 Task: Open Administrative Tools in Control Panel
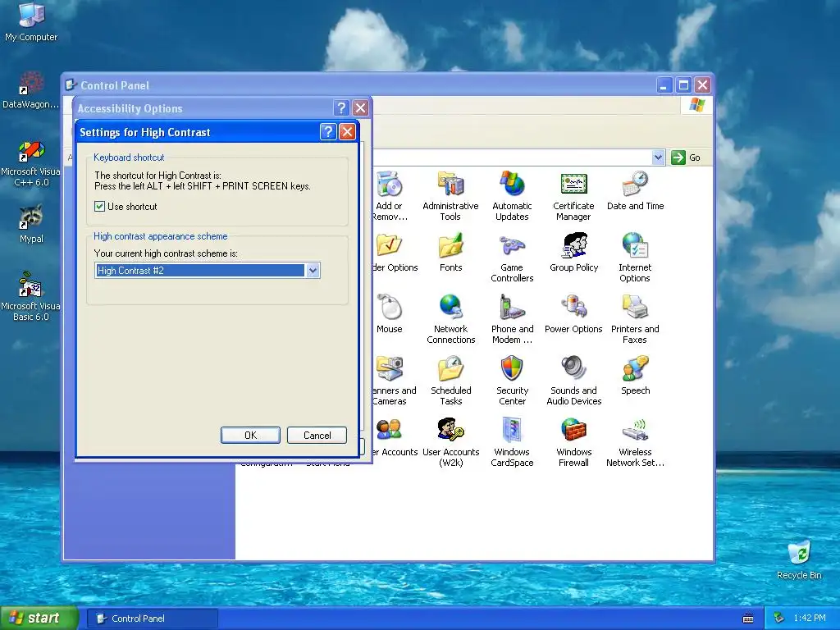[450, 196]
